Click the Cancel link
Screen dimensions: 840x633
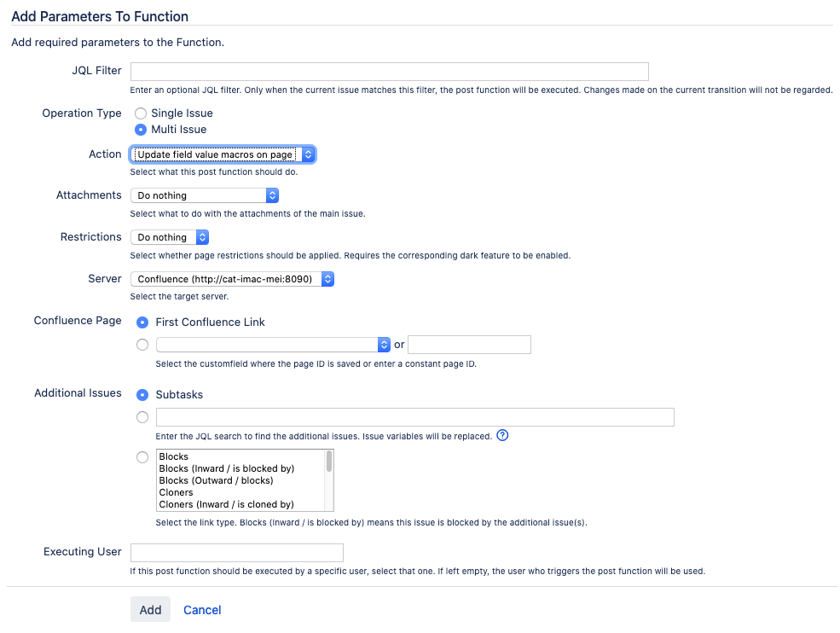tap(202, 610)
